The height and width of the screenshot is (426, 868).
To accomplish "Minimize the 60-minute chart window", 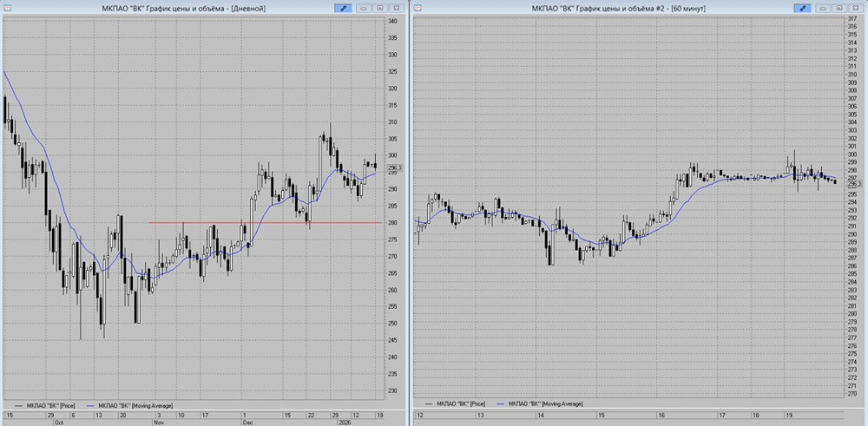I will [823, 8].
